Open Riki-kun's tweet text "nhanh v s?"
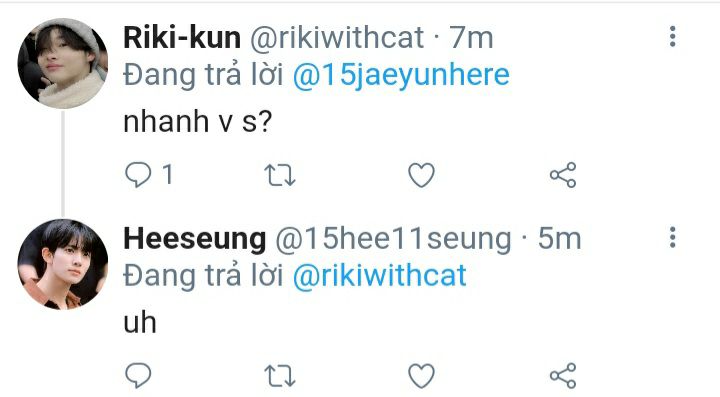Image resolution: width=720 pixels, height=397 pixels. coord(198,122)
